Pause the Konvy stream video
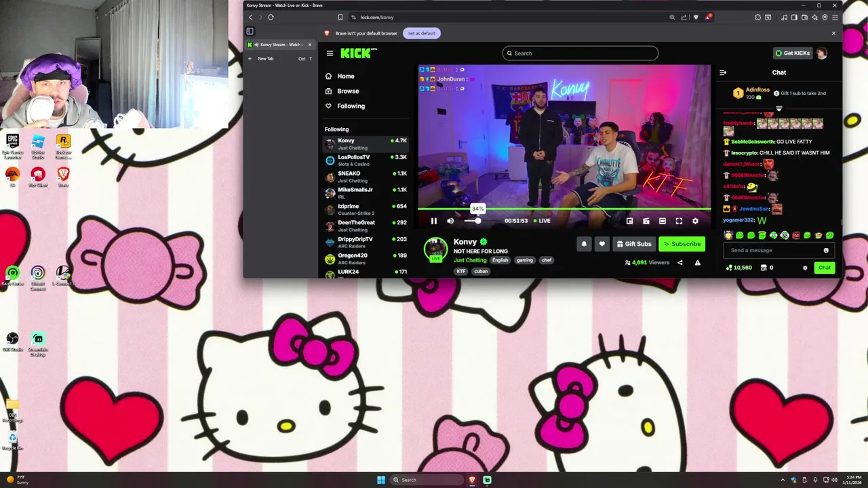Viewport: 868px width, 488px height. (x=434, y=221)
